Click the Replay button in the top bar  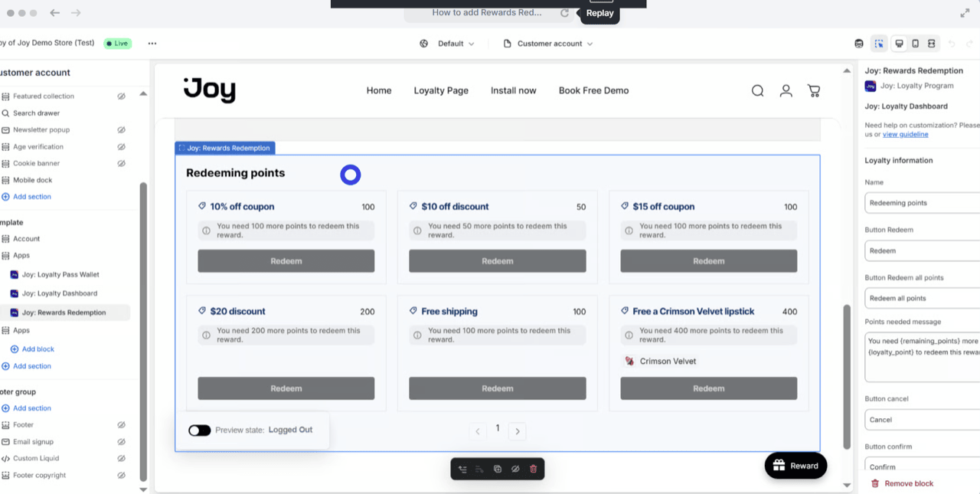click(x=599, y=13)
